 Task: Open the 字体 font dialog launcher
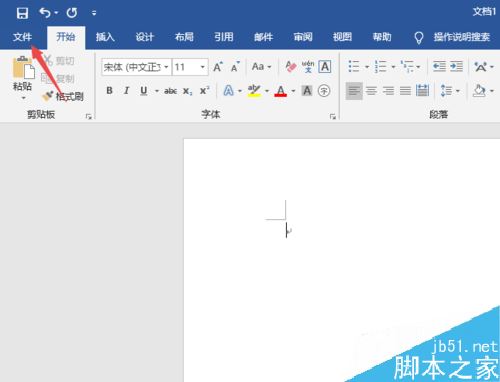tap(333, 116)
